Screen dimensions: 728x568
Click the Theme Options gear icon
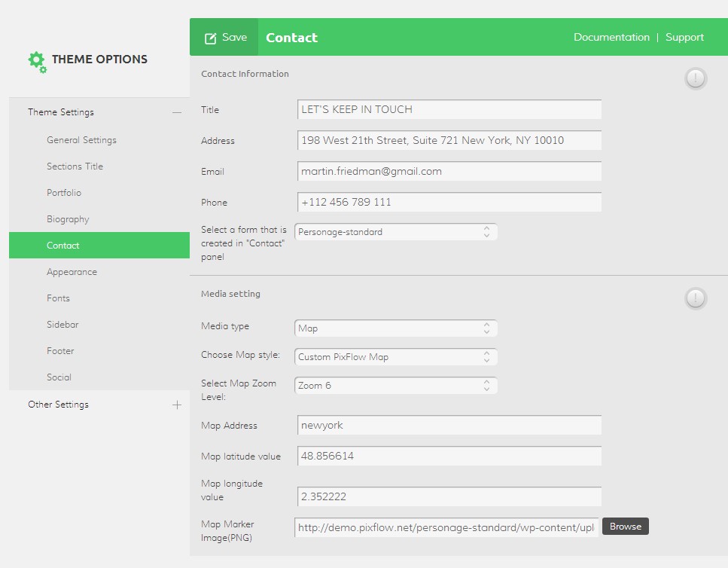pyautogui.click(x=37, y=61)
